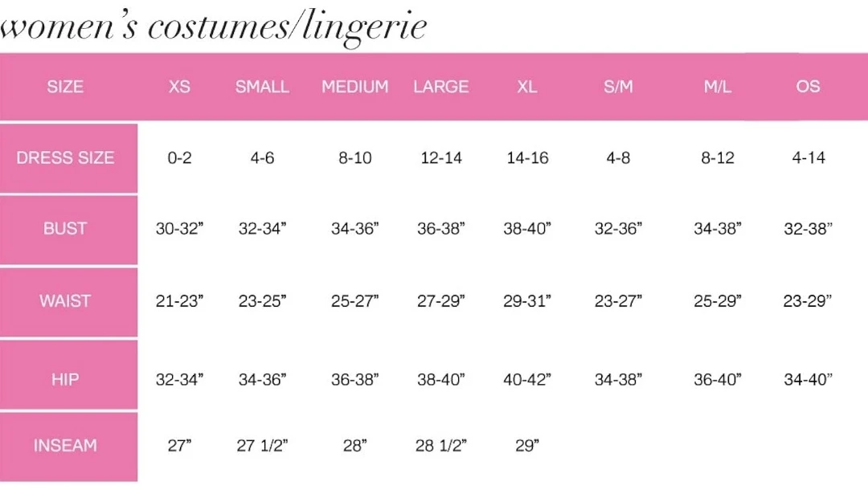Image resolution: width=868 pixels, height=490 pixels.
Task: Click the MEDIUM size header
Action: [354, 87]
